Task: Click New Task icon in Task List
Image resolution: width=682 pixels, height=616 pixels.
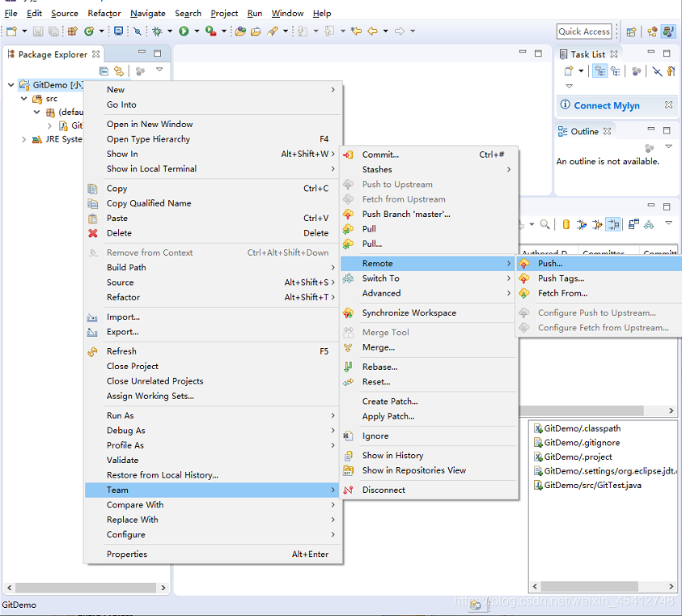Action: 568,71
